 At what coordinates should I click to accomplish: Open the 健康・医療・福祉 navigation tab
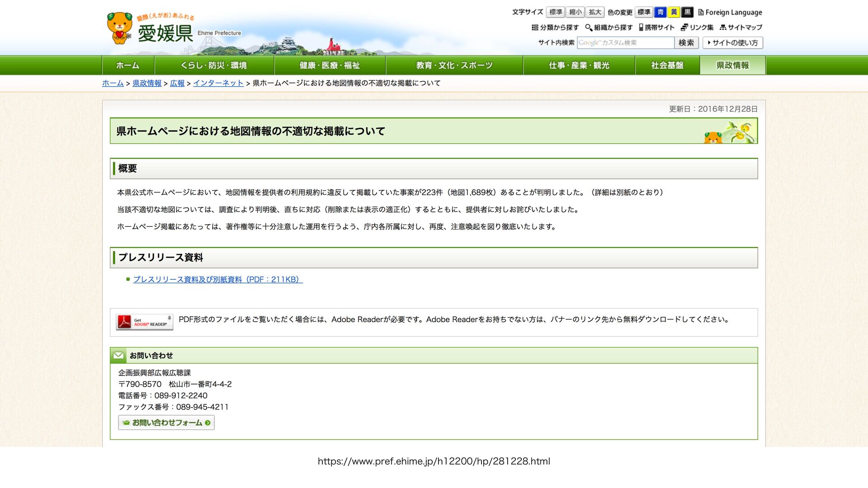[330, 65]
